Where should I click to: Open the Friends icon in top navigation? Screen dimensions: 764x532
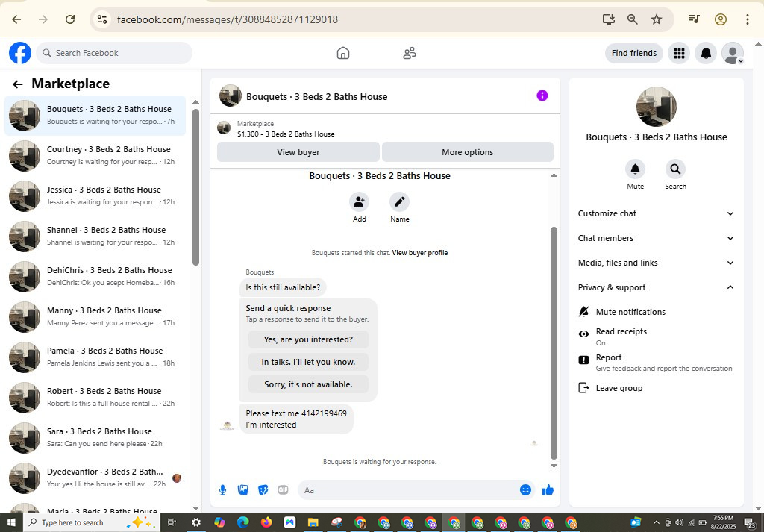coord(410,53)
